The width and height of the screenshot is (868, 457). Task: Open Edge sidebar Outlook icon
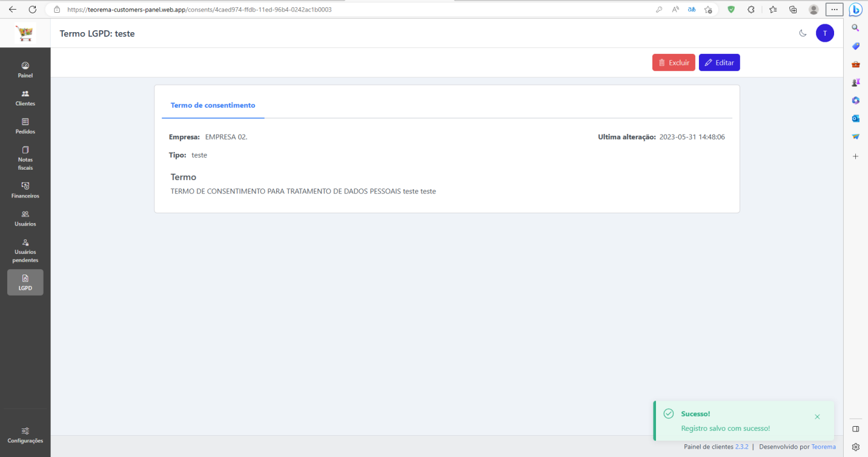[x=856, y=118]
